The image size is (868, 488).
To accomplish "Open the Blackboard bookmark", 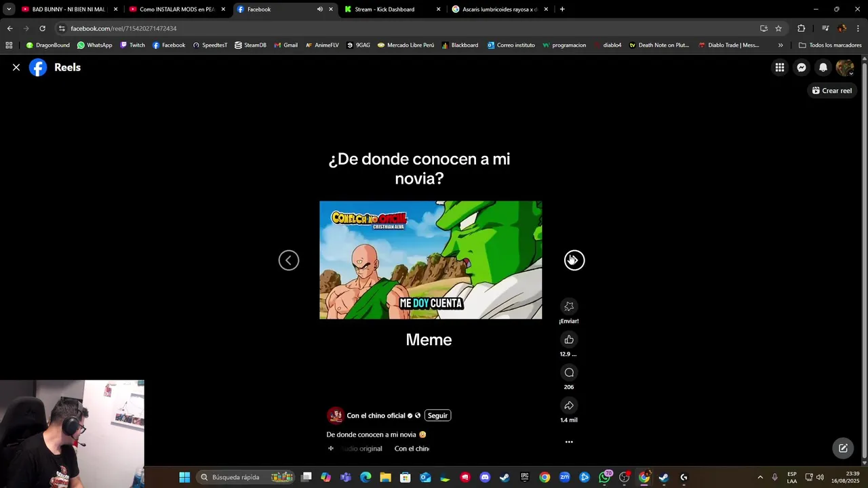I will 460,45.
